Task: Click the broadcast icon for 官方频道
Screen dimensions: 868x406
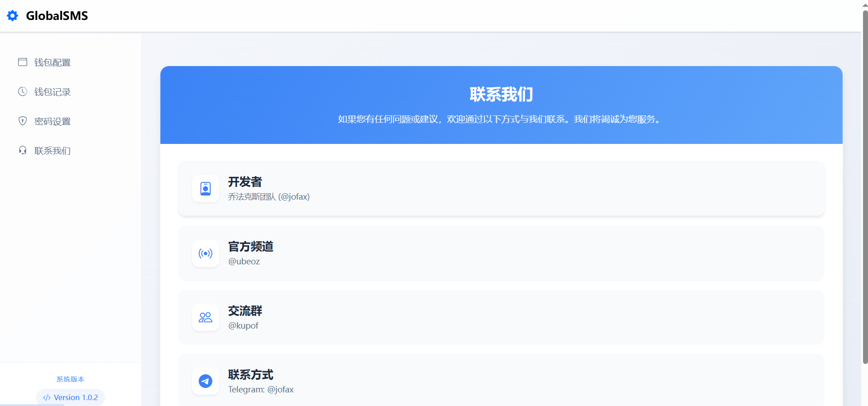Action: coord(206,253)
